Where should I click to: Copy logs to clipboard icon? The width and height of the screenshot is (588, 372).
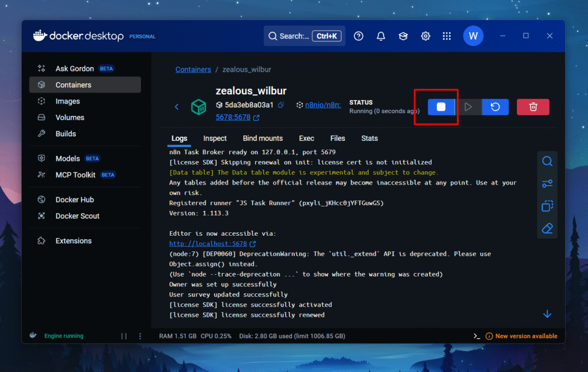[547, 206]
